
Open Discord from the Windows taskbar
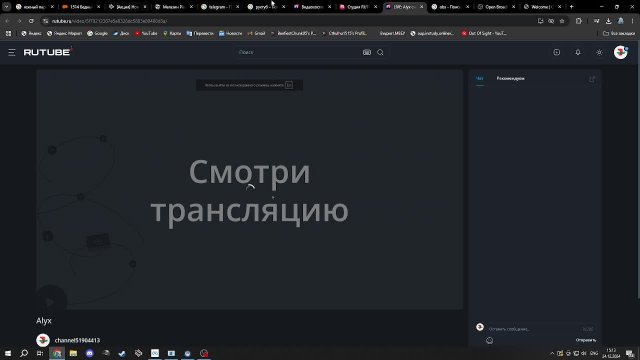pos(89,353)
